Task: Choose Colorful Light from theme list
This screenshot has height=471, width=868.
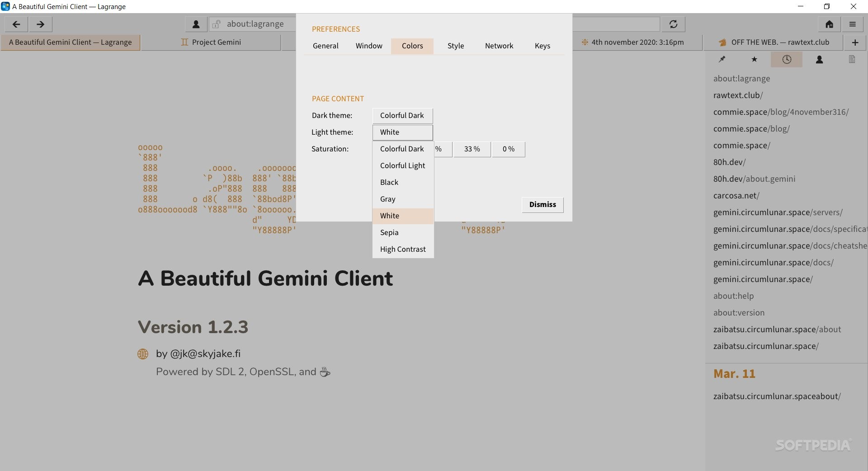Action: [x=403, y=166]
